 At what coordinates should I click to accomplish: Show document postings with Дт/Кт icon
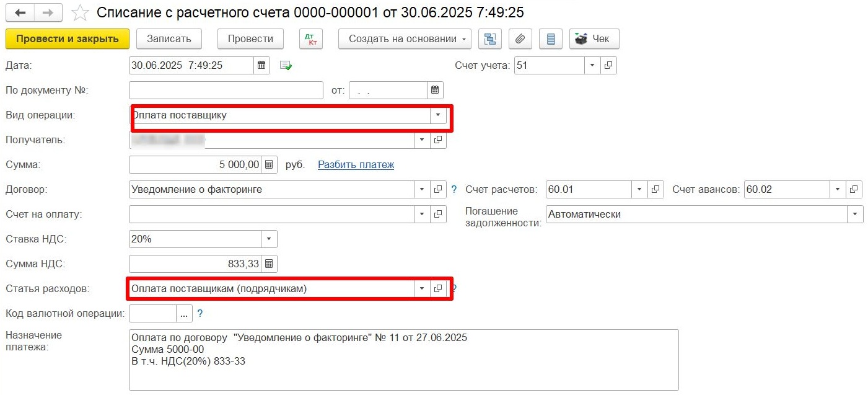point(310,38)
